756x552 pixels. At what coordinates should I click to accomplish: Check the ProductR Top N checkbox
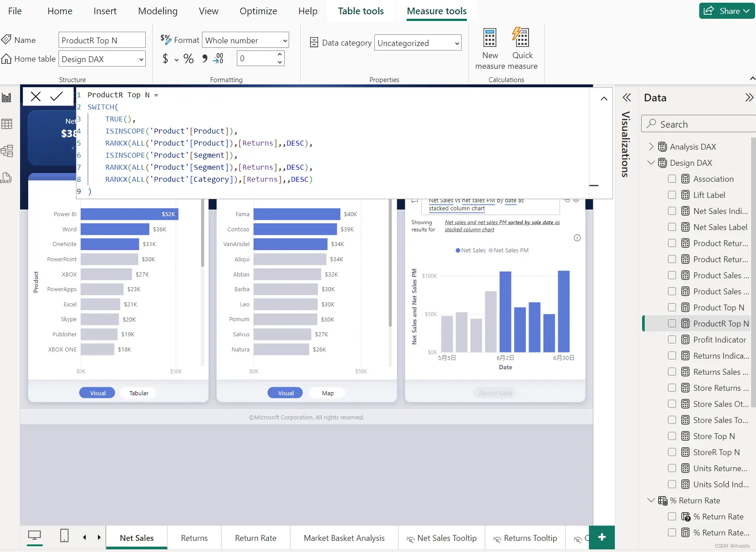[x=672, y=323]
